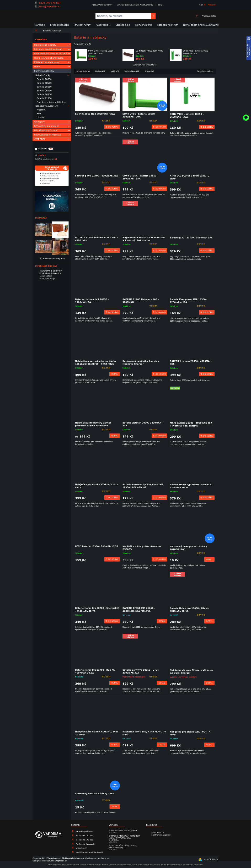Expand Zobrazit více produktů
This screenshot has height=868, width=251.
(x=145, y=65)
